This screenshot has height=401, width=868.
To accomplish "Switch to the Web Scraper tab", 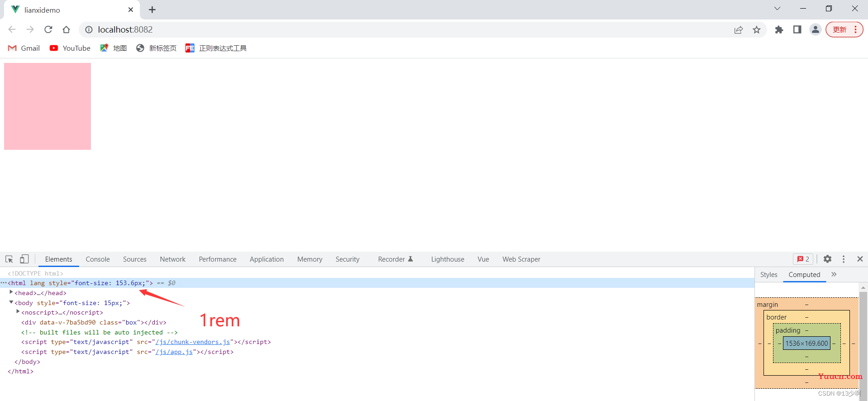I will tap(522, 259).
